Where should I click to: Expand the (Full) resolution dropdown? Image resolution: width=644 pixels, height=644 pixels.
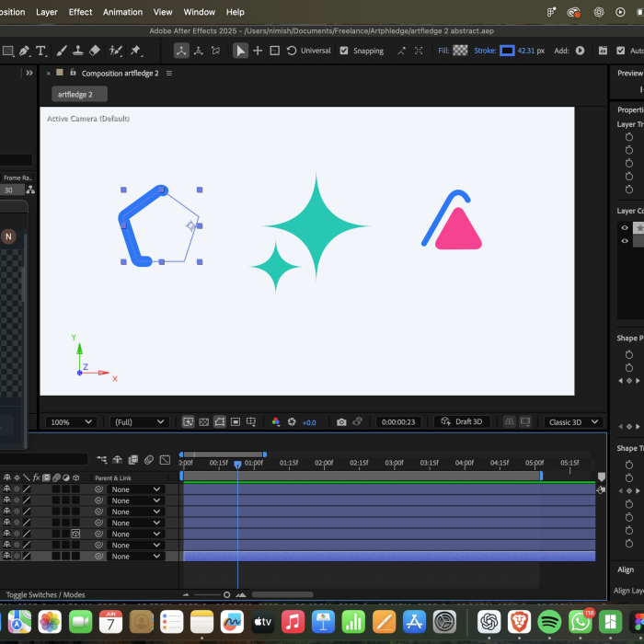click(139, 422)
